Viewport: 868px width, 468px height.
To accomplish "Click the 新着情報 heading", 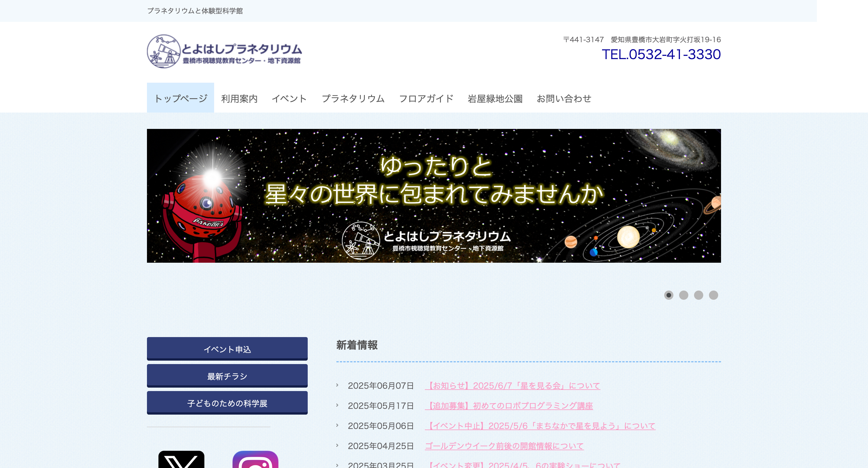I will coord(357,345).
